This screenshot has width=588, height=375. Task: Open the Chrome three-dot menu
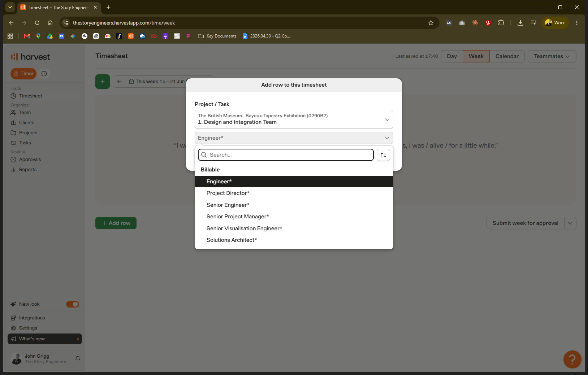tap(577, 23)
